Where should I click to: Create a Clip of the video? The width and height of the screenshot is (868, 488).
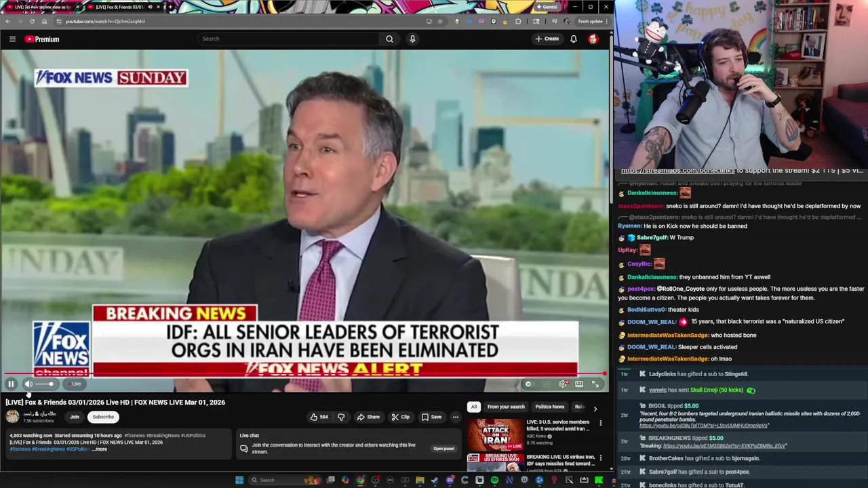tap(401, 417)
